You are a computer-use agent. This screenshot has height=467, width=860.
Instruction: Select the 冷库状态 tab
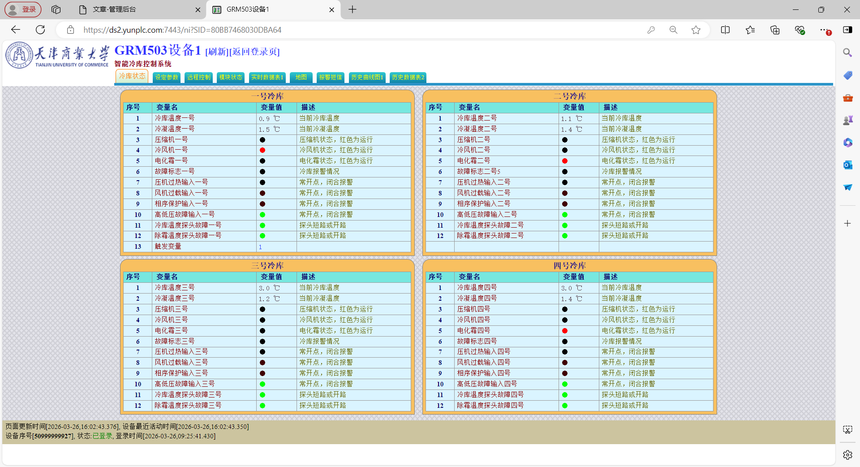[x=132, y=76]
